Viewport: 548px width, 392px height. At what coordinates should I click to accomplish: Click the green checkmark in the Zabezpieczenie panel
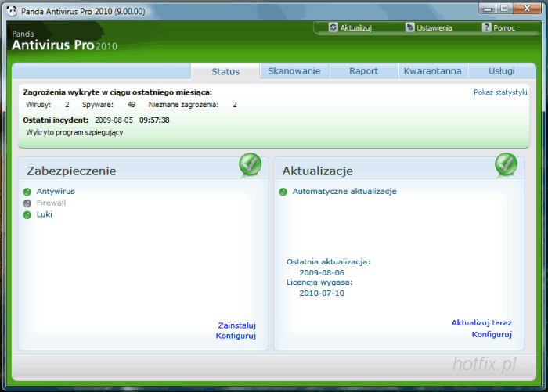(251, 165)
